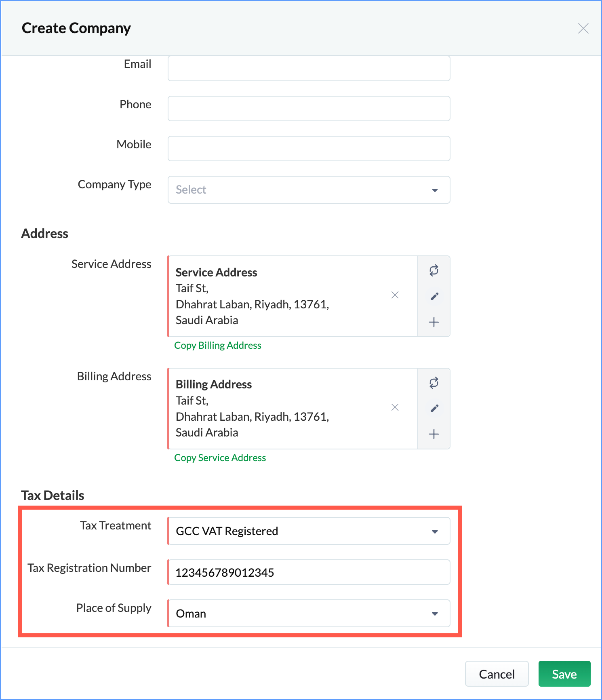Expand the Tax Treatment dropdown
Image resolution: width=602 pixels, height=700 pixels.
(x=309, y=531)
